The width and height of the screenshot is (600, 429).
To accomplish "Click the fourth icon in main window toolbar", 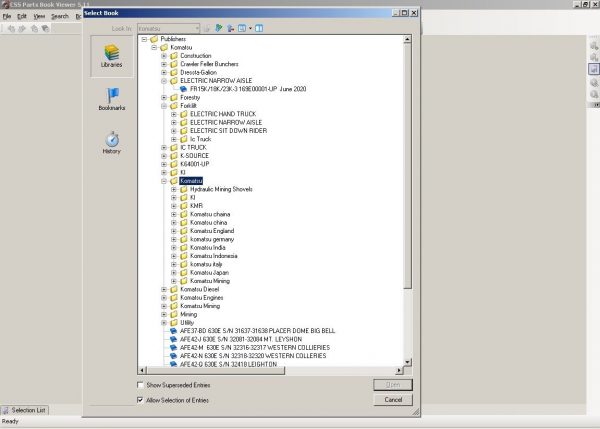I will pyautogui.click(x=45, y=29).
